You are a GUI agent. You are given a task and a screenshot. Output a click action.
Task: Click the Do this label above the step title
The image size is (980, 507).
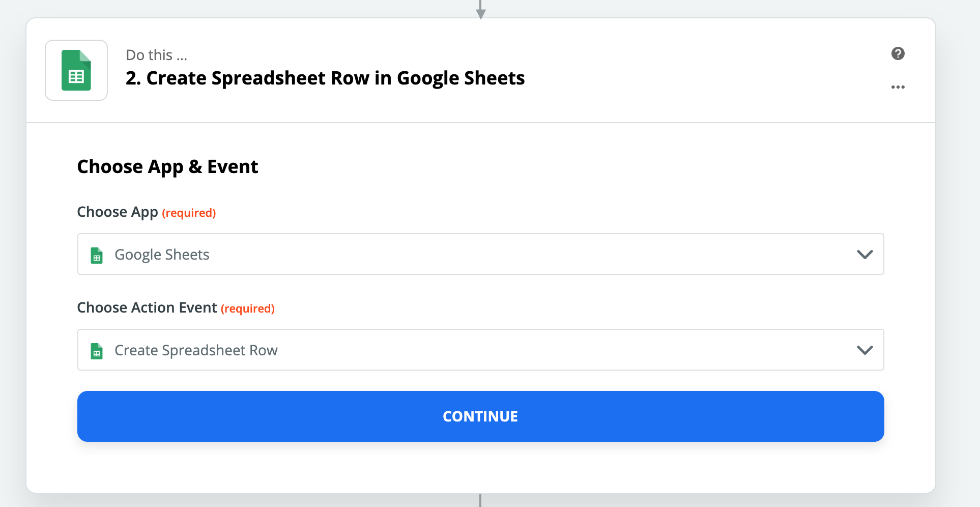point(156,54)
